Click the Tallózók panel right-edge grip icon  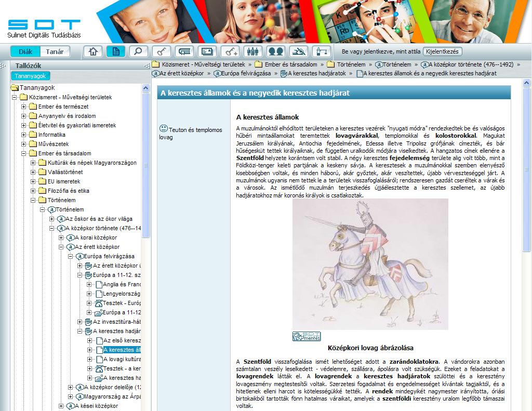click(147, 66)
